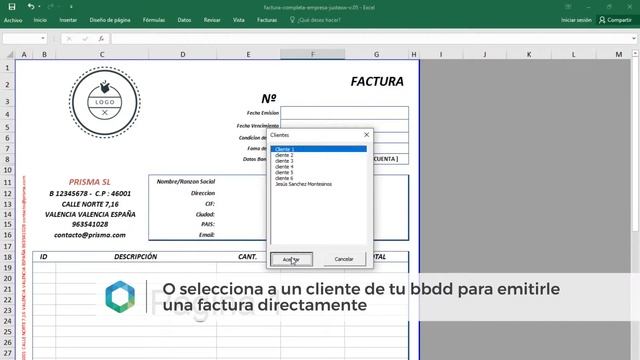Image resolution: width=640 pixels, height=360 pixels.
Task: Click the FACTURA title text
Action: pos(377,81)
